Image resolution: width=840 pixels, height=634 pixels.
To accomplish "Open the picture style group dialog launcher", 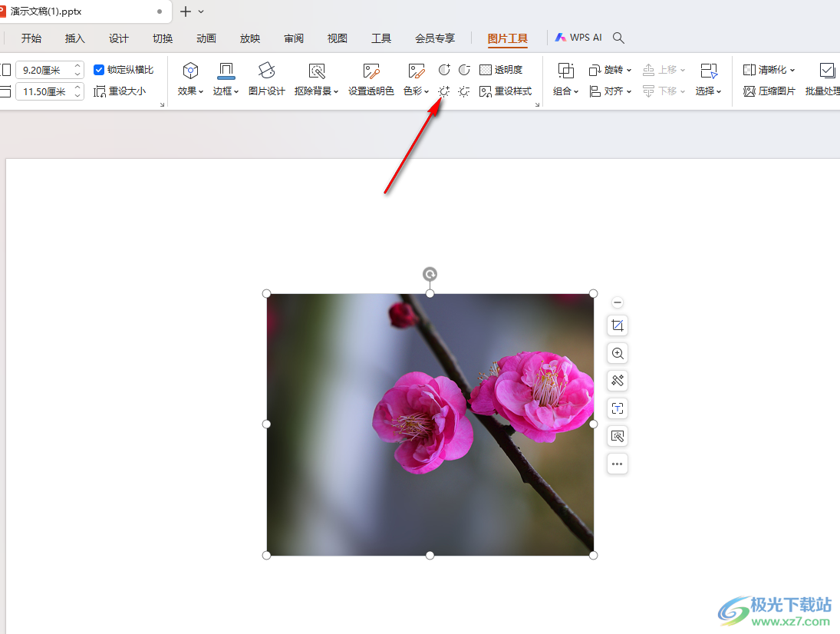I will [537, 104].
